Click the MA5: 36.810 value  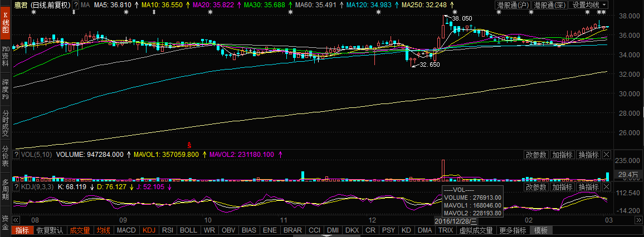click(113, 6)
